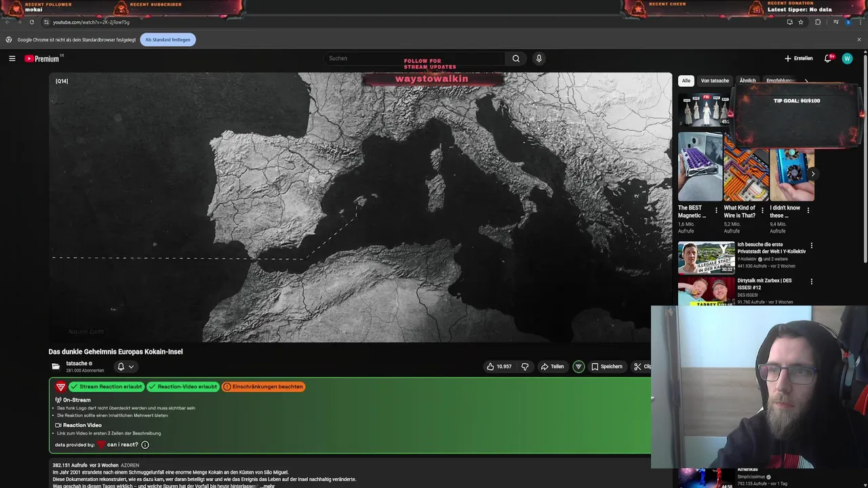
Task: Save the video with Speichern
Action: 606,367
